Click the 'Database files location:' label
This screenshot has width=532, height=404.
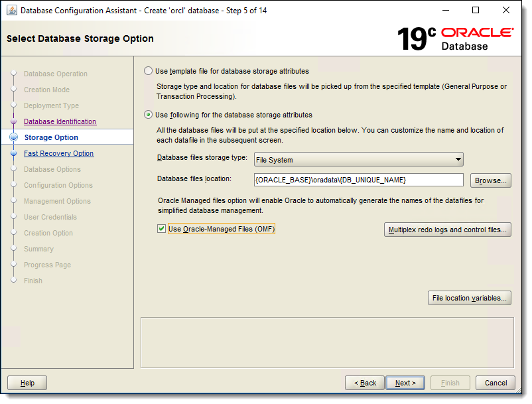tap(194, 178)
